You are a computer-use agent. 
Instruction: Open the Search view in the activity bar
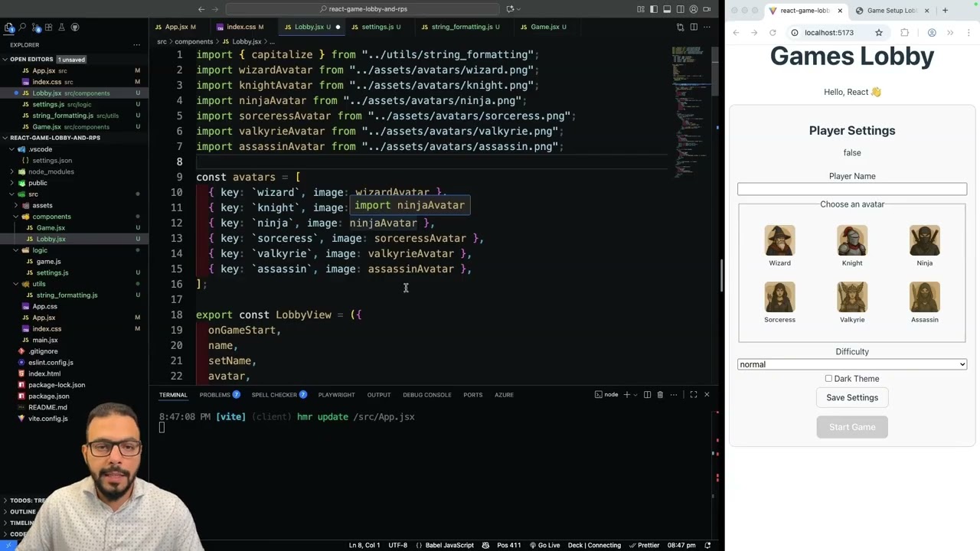point(22,27)
